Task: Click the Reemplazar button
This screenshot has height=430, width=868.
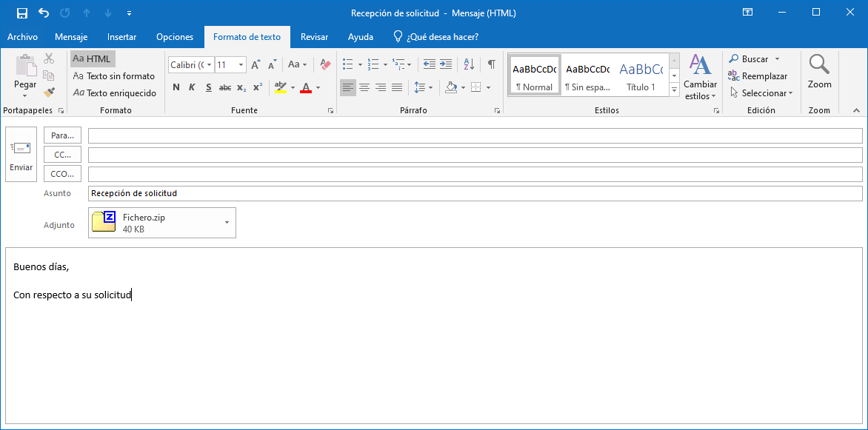Action: pyautogui.click(x=758, y=76)
